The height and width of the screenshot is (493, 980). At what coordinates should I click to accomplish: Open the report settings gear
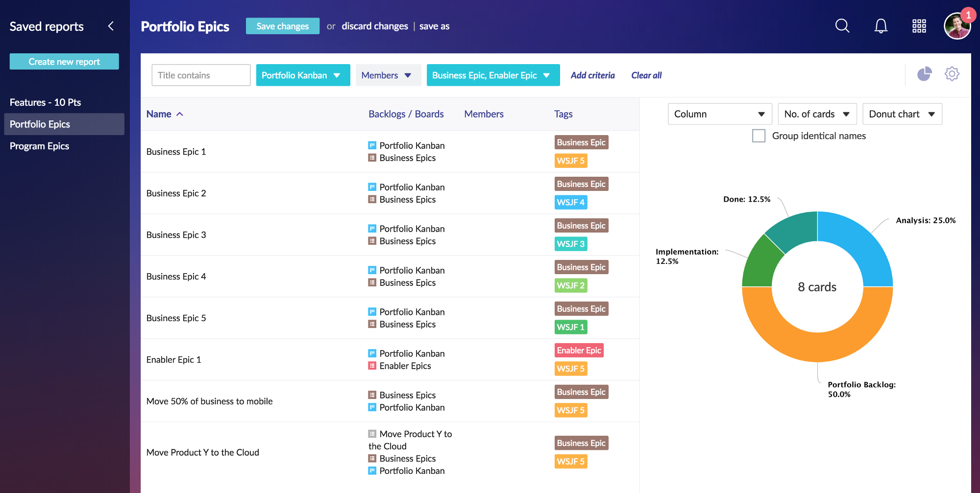[x=952, y=73]
